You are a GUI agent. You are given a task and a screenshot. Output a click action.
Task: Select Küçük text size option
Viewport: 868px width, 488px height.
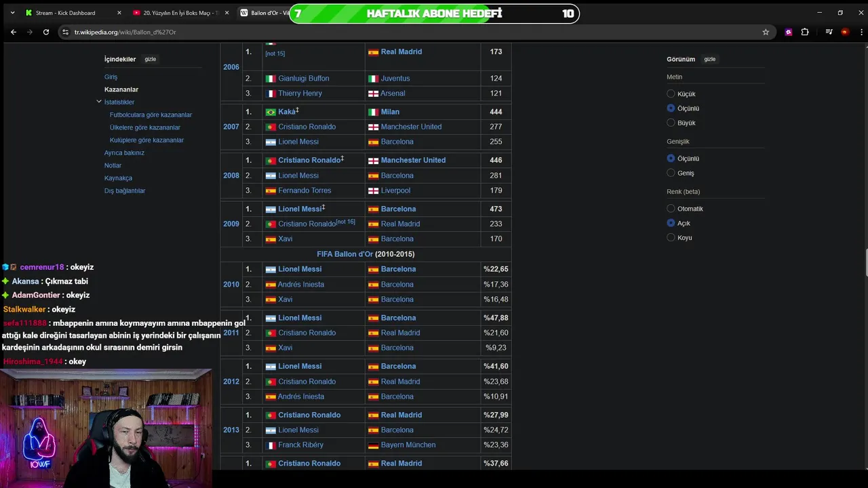click(671, 94)
